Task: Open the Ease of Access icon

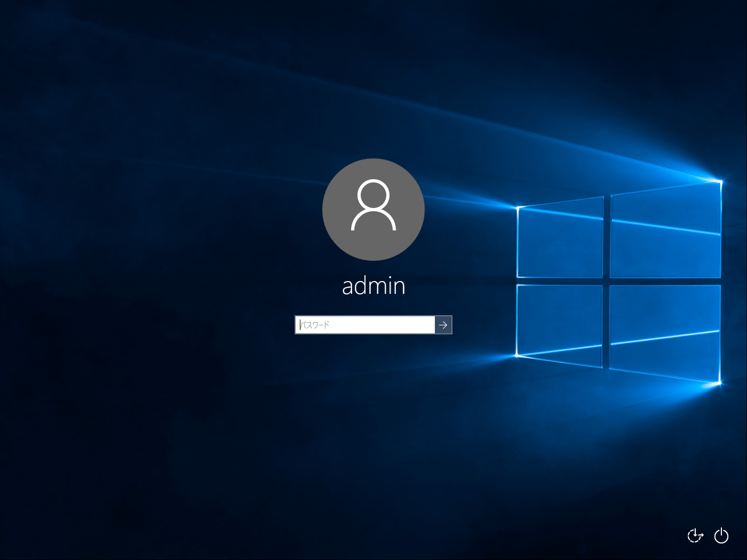Action: tap(695, 535)
